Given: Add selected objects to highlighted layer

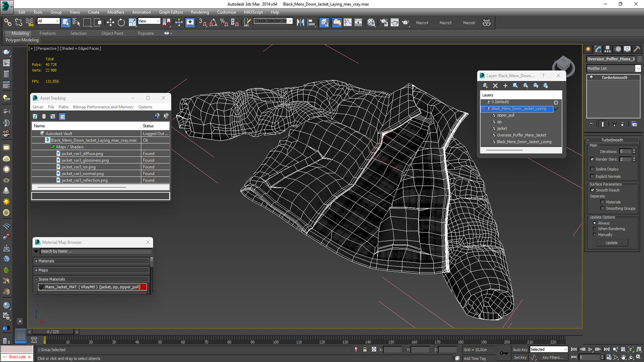Looking at the screenshot, I should pos(505,85).
